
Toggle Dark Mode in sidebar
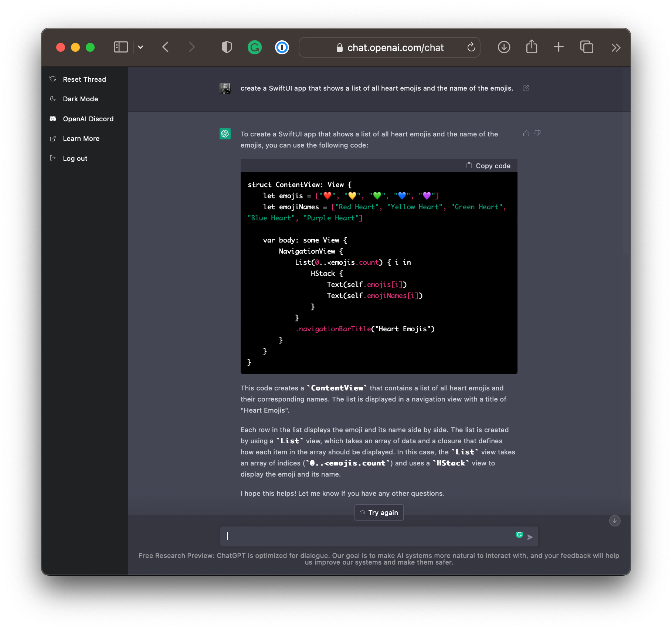[x=80, y=99]
